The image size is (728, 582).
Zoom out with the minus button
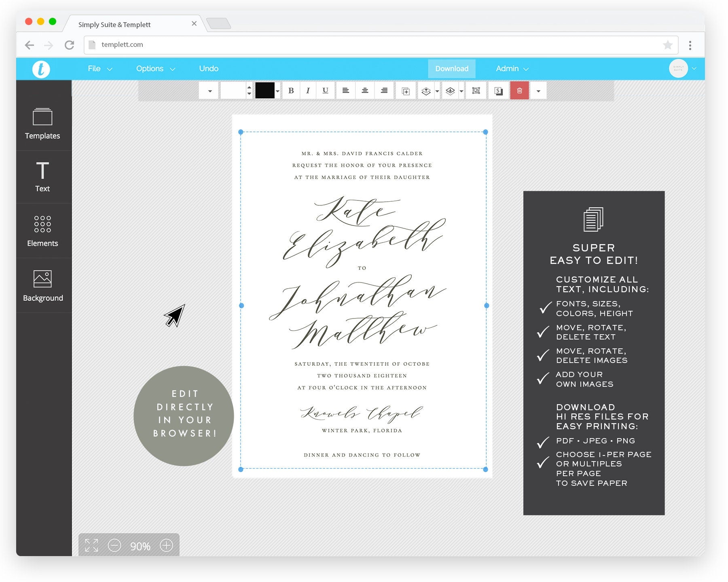[x=114, y=546]
